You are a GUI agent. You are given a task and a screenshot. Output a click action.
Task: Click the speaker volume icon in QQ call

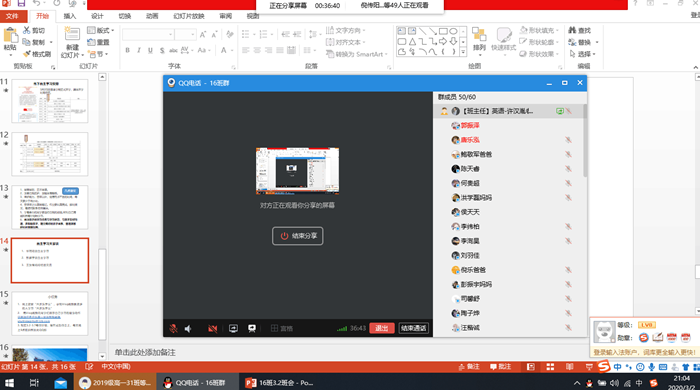pyautogui.click(x=188, y=329)
